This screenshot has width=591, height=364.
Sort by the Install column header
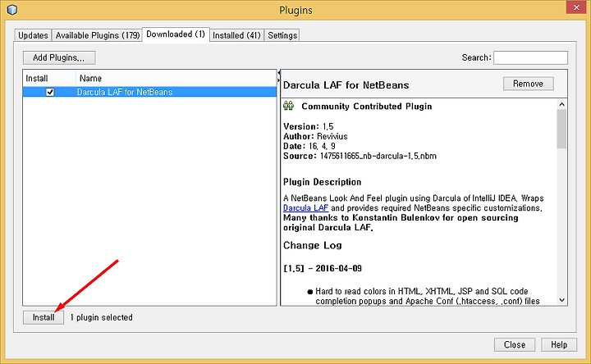tap(49, 79)
